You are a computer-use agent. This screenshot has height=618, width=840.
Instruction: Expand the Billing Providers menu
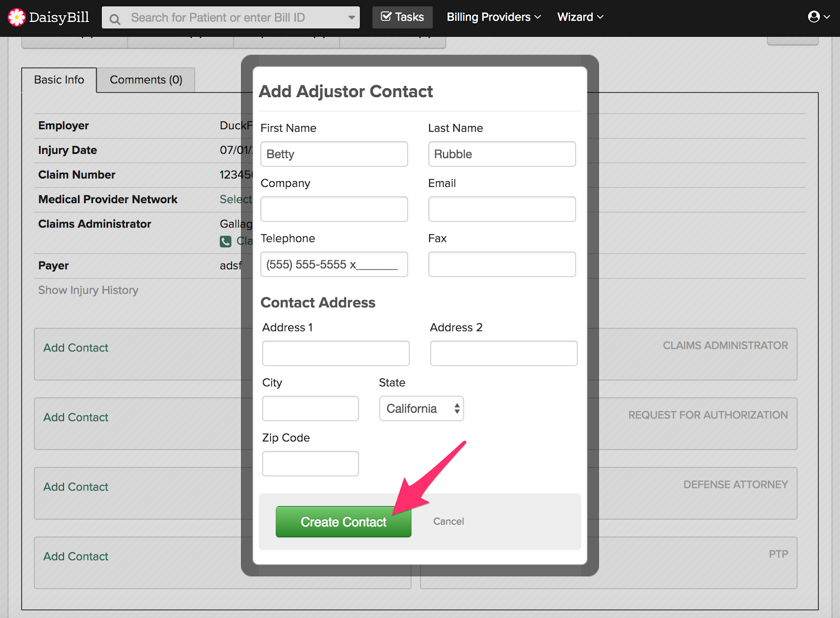[493, 17]
